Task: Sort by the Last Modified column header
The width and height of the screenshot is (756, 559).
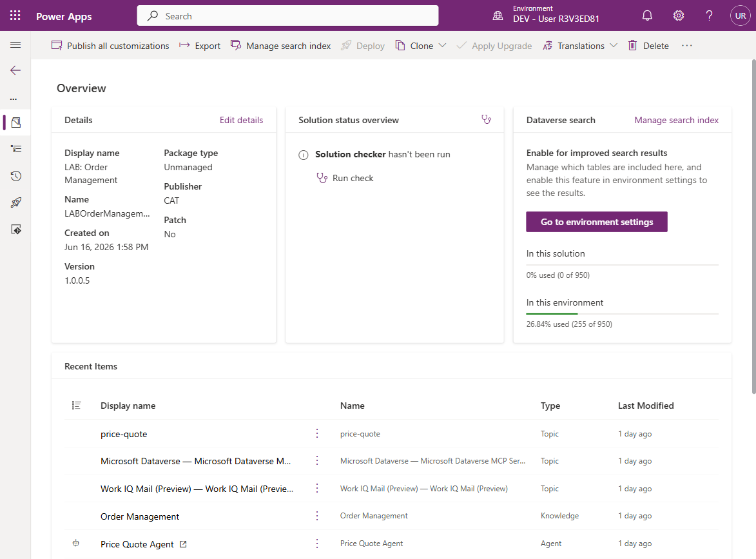Action: (646, 406)
